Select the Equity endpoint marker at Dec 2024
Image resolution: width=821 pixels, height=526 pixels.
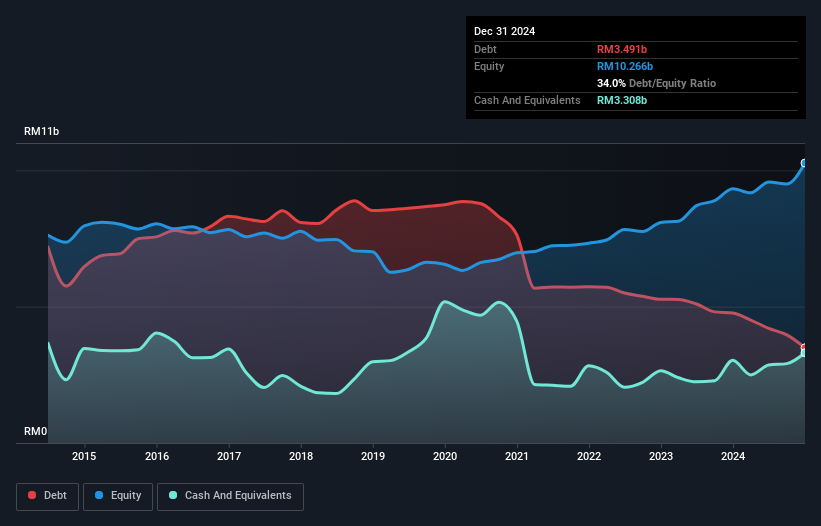[804, 163]
